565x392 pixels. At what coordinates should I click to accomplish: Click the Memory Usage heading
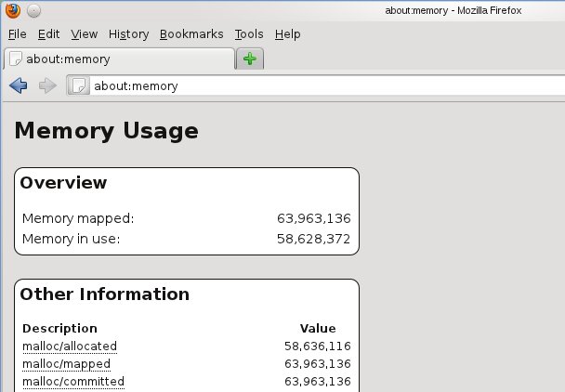(106, 131)
